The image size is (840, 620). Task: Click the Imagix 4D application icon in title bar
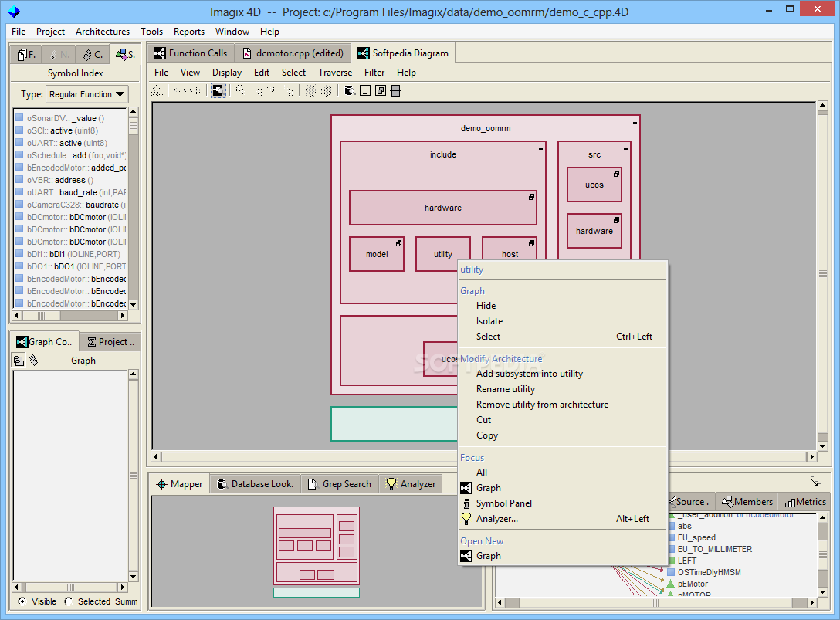click(x=14, y=12)
